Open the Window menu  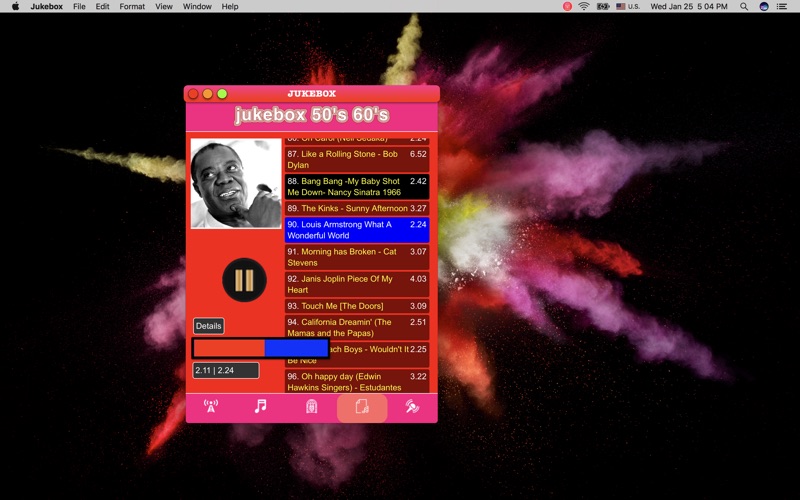click(x=197, y=6)
